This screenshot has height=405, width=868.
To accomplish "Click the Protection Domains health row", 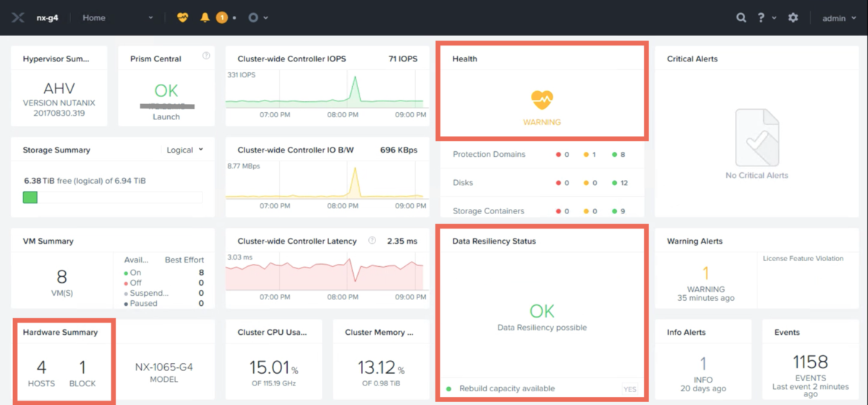I will pos(542,154).
